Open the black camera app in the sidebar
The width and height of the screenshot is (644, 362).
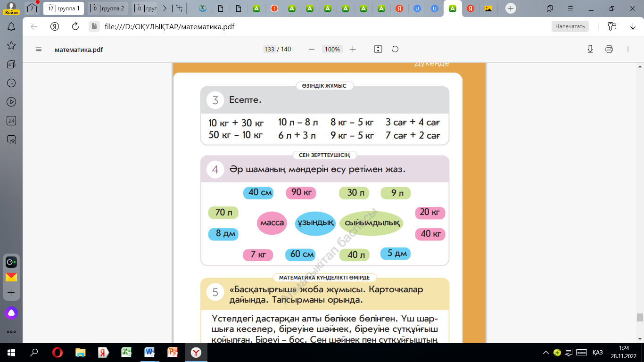click(11, 262)
